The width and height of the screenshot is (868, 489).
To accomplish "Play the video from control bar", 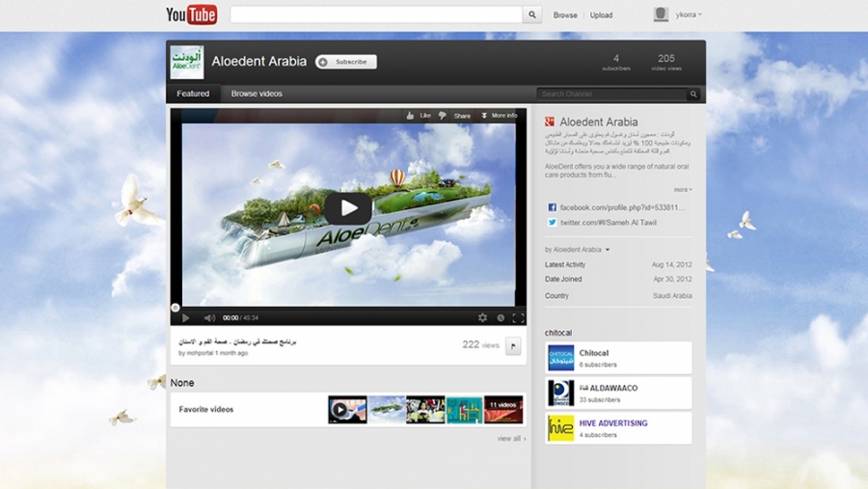I will (x=186, y=318).
